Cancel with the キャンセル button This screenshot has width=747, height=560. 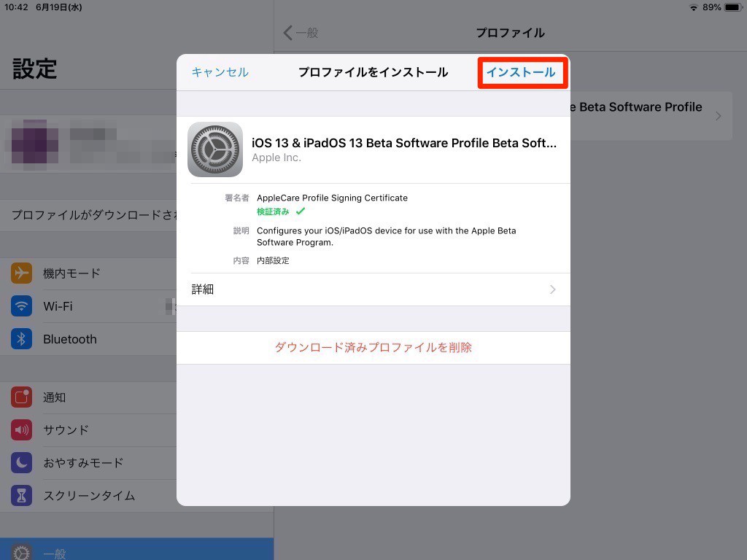pos(220,72)
